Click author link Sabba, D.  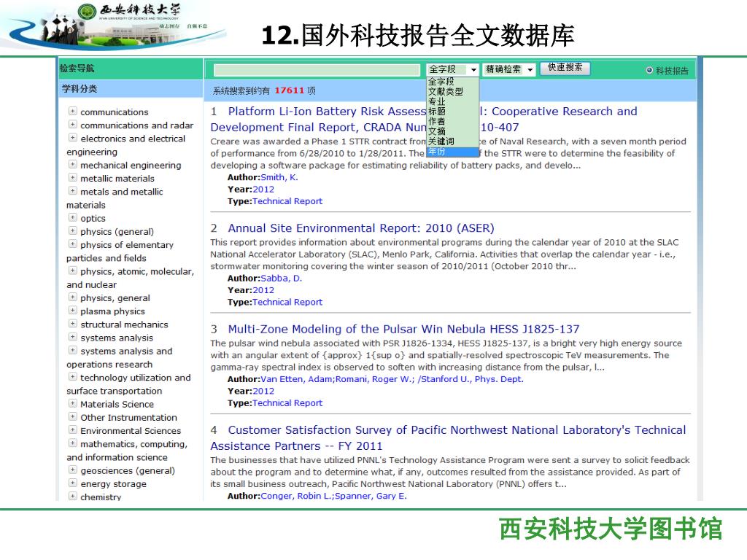click(281, 278)
